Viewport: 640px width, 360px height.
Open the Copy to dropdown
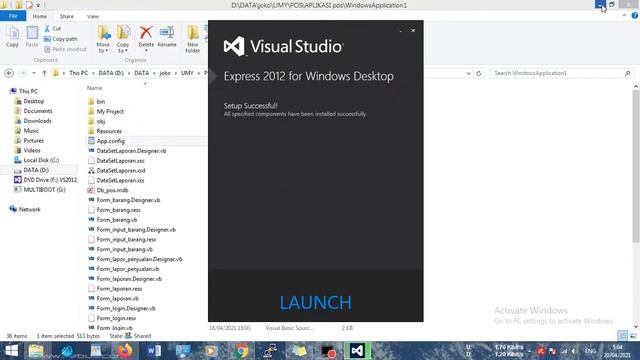[123, 39]
